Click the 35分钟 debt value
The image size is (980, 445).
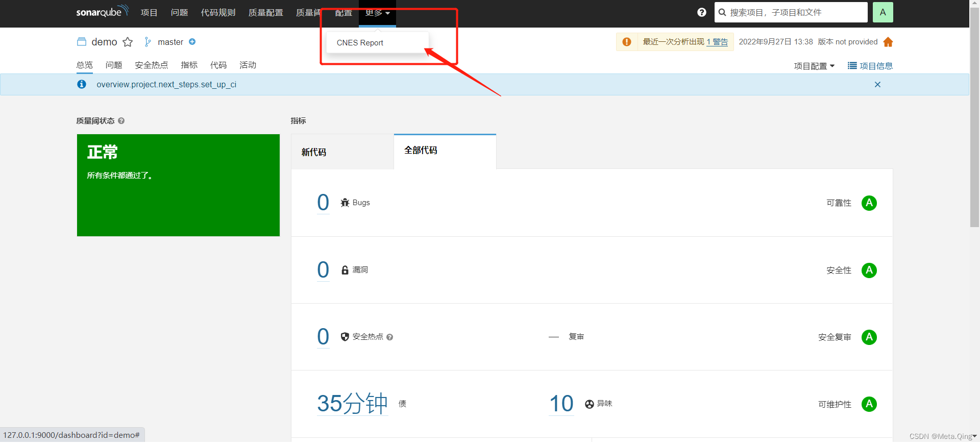(x=352, y=404)
